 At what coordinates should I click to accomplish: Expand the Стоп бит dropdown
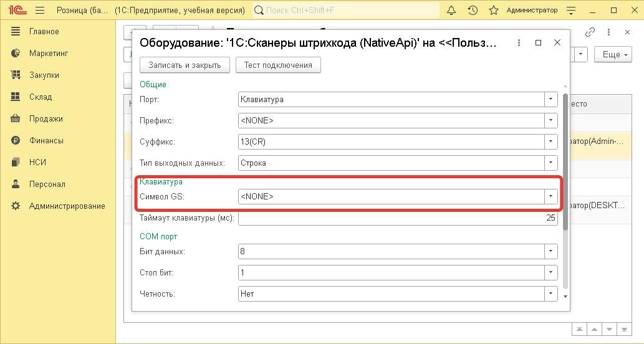[550, 272]
